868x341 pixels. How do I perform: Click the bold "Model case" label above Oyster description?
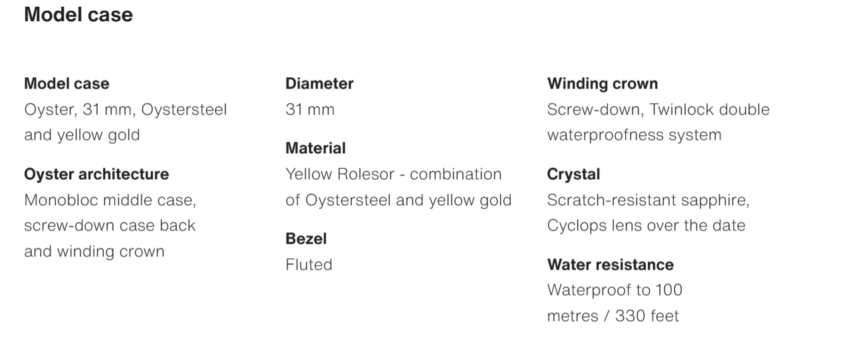(67, 84)
